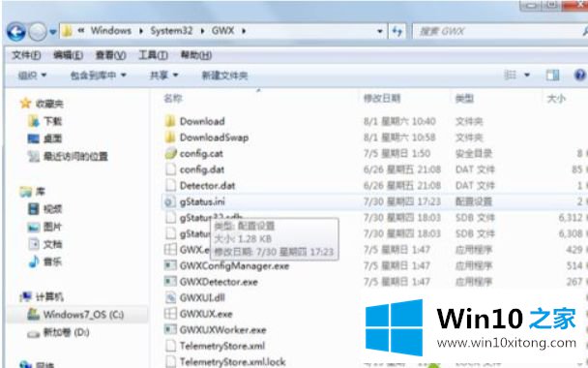The image size is (588, 368).
Task: Click the TelemetryStore.xml.lock file icon
Action: pos(170,361)
